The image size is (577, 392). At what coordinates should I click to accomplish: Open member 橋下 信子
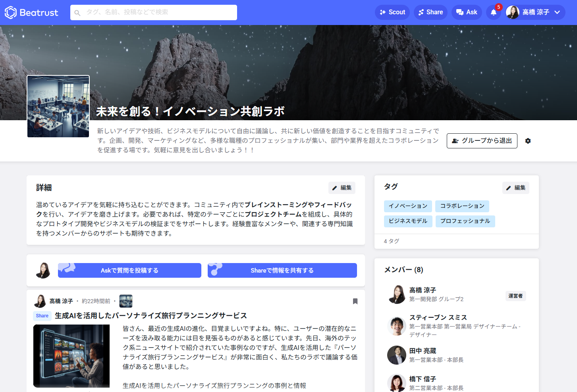tap(423, 379)
